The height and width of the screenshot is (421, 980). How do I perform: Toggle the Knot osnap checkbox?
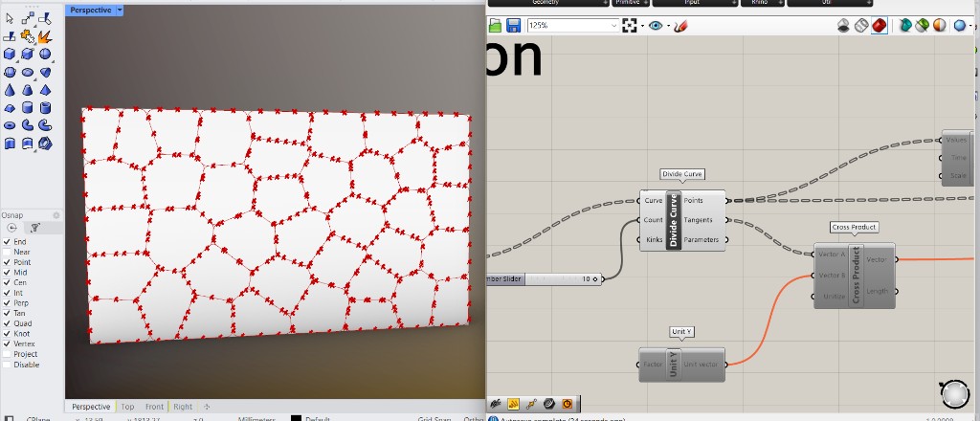(7, 334)
